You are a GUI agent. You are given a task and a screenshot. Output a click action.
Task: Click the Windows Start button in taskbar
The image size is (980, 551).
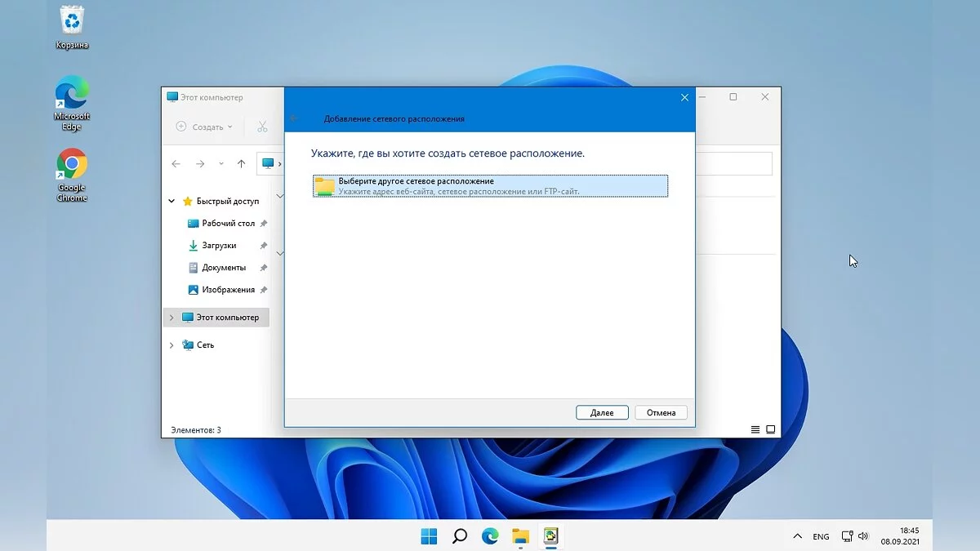coord(429,536)
